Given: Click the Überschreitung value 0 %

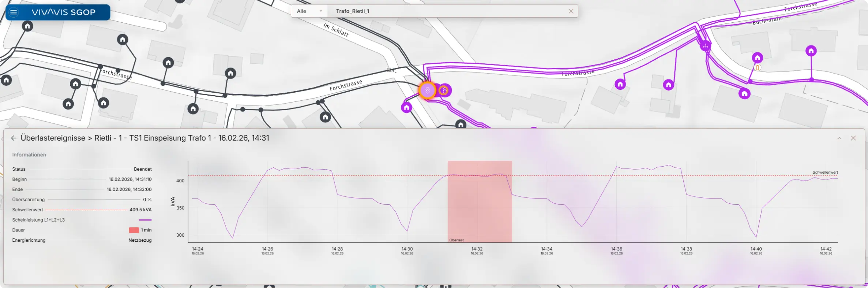Looking at the screenshot, I should (147, 200).
